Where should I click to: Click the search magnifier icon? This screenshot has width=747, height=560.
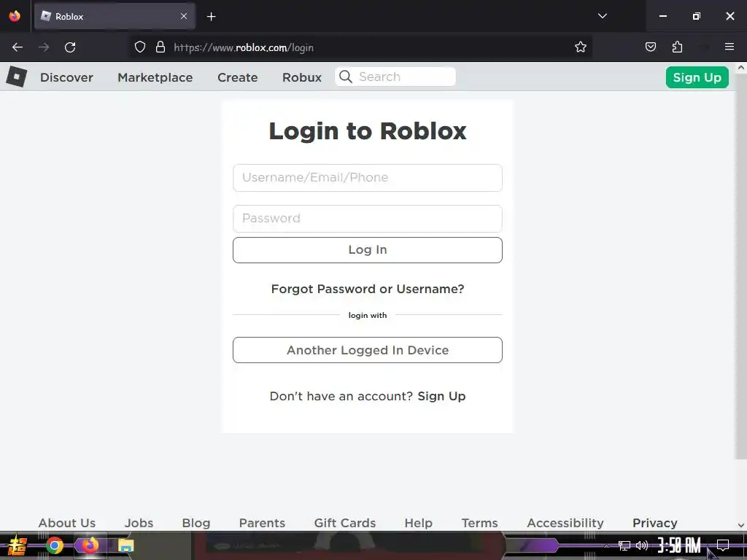coord(346,77)
